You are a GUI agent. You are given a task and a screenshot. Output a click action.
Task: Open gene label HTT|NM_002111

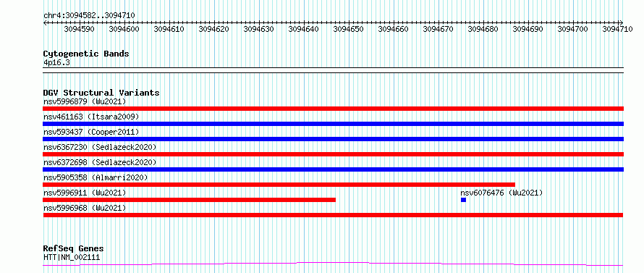click(x=72, y=258)
